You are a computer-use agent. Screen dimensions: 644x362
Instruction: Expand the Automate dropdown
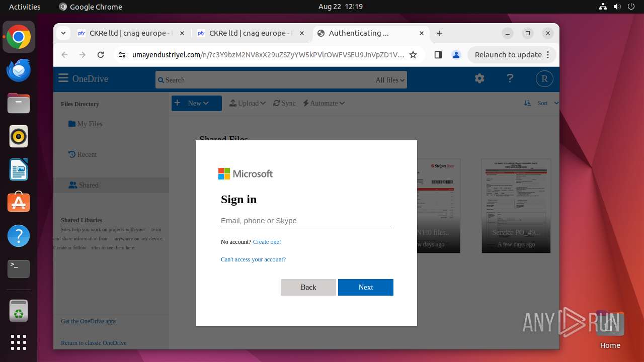(324, 103)
